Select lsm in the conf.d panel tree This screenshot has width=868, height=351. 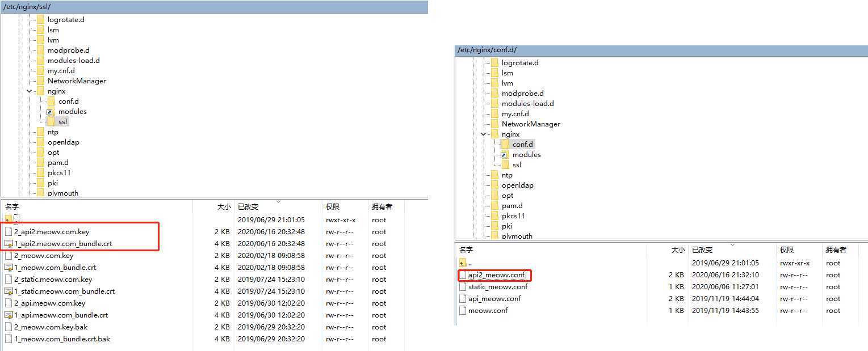pyautogui.click(x=507, y=73)
